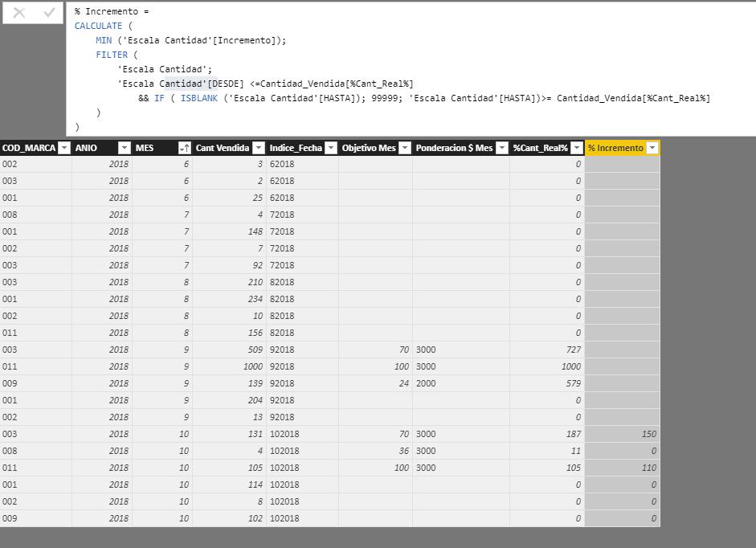Click the 156 Cant Vendida cell

coord(229,333)
